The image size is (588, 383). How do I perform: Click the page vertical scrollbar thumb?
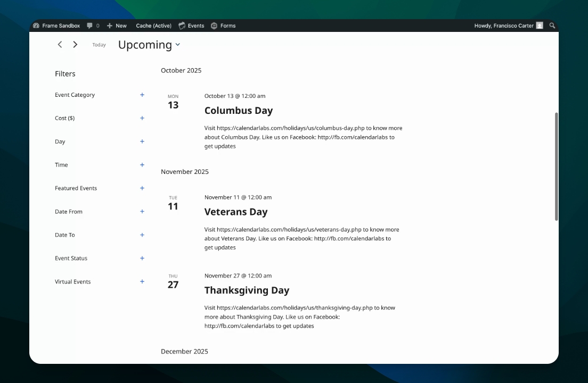(557, 166)
